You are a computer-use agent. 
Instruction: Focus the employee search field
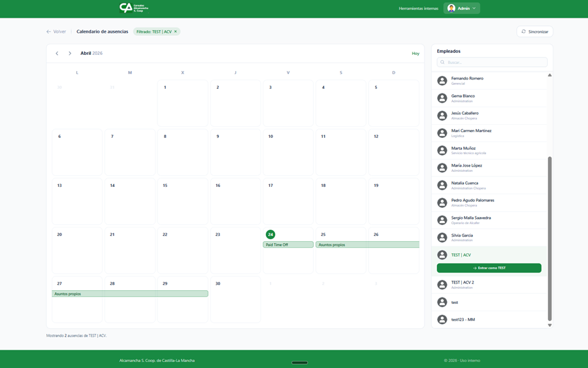click(492, 62)
